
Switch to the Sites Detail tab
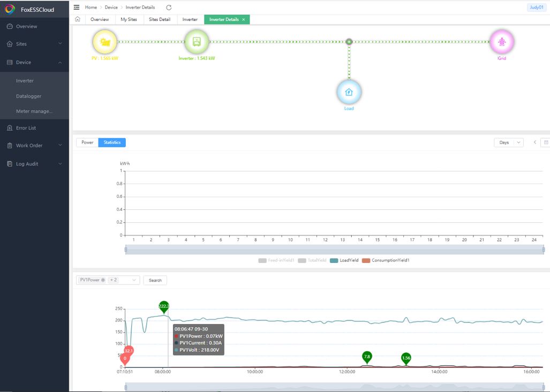[160, 19]
